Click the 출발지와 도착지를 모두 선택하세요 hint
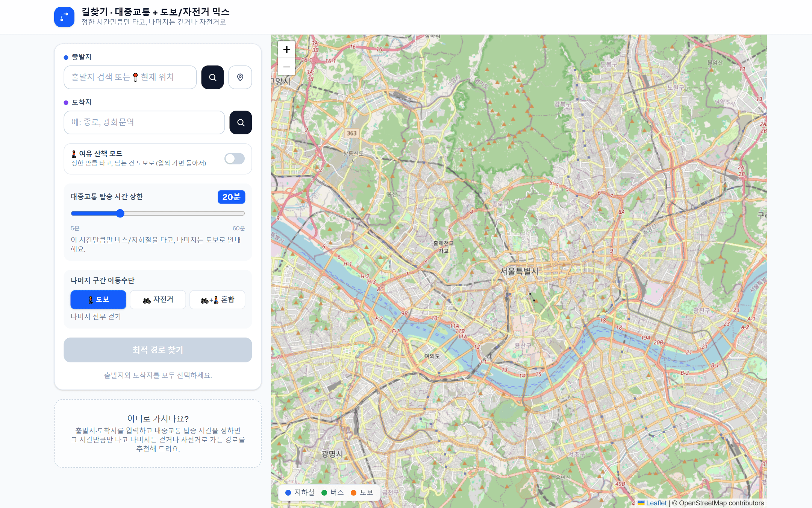Screen dimensions: 812x508 tap(158, 375)
